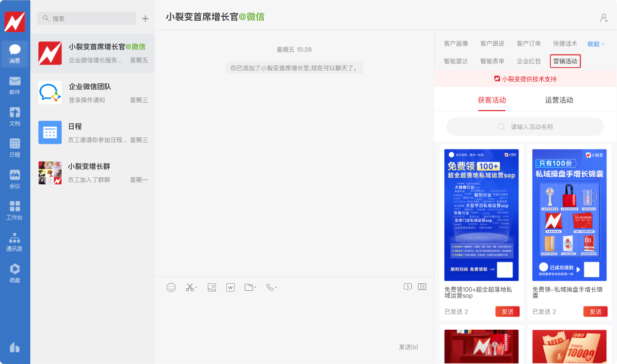Click the message history bubble icon
617x364 pixels.
(x=408, y=287)
